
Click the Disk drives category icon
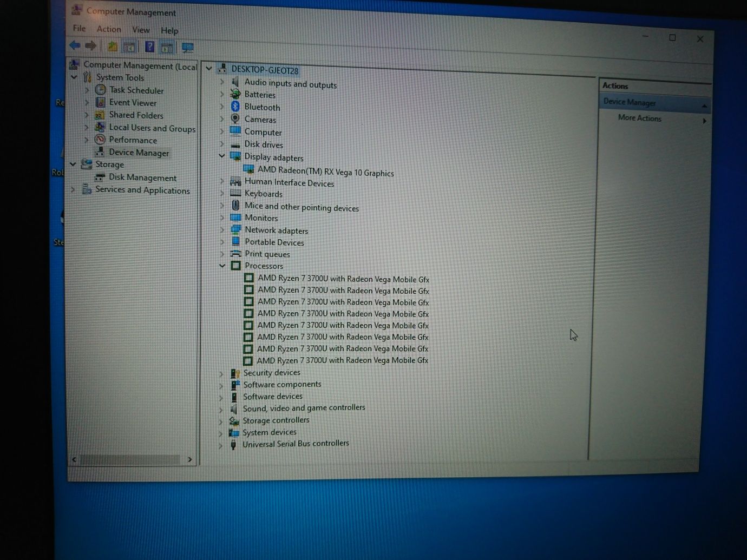click(235, 144)
